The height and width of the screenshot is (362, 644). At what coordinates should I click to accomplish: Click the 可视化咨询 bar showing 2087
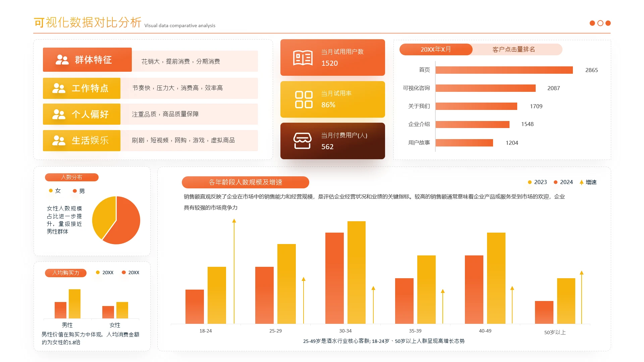[x=485, y=88]
